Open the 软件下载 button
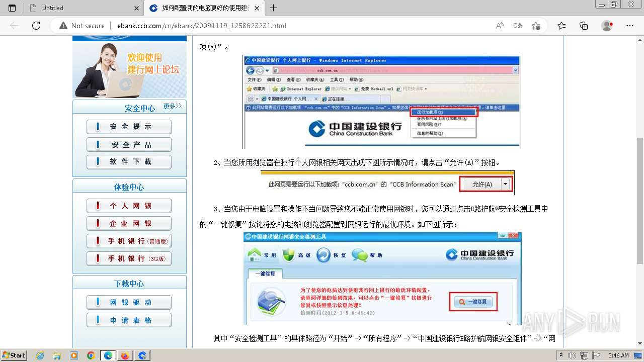The width and height of the screenshot is (644, 362). [x=129, y=162]
